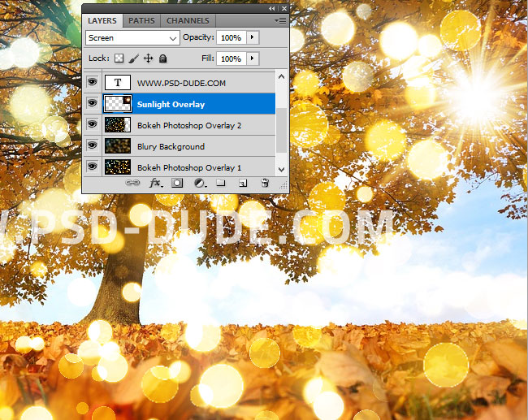Lock transparent pixels

coord(119,58)
